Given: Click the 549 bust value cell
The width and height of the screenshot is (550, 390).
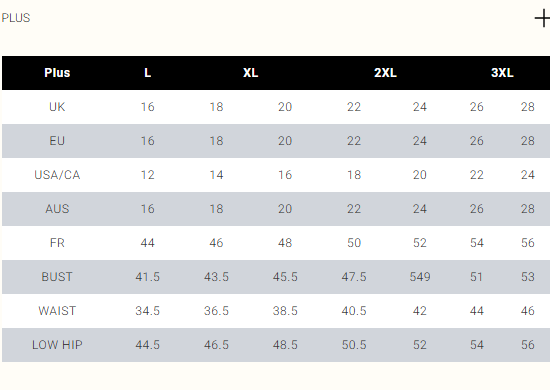Looking at the screenshot, I should [420, 277].
